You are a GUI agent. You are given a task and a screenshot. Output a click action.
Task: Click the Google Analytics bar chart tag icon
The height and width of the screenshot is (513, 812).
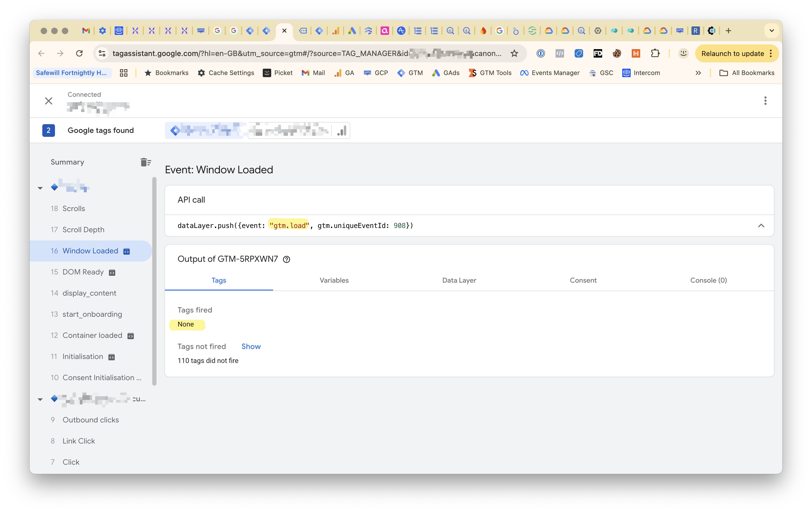[x=342, y=130]
